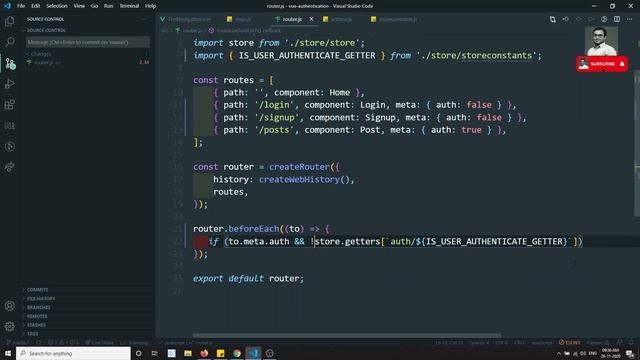Open the Help menu
640x360 pixels.
[x=150, y=6]
